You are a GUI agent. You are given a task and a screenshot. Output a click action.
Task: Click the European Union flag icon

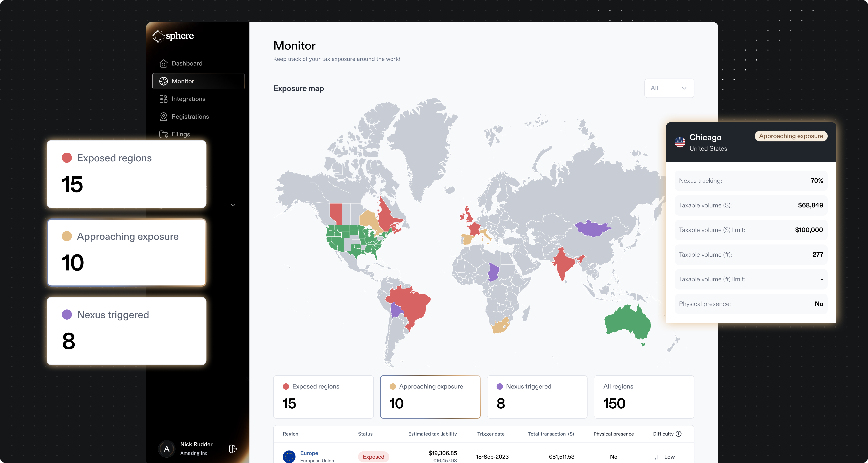[x=289, y=457]
